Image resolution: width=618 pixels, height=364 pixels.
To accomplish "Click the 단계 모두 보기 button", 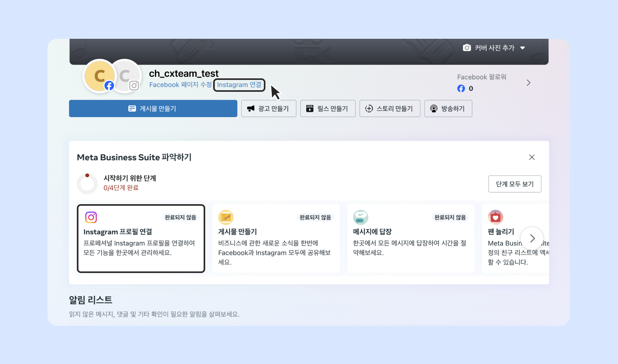I will 515,184.
